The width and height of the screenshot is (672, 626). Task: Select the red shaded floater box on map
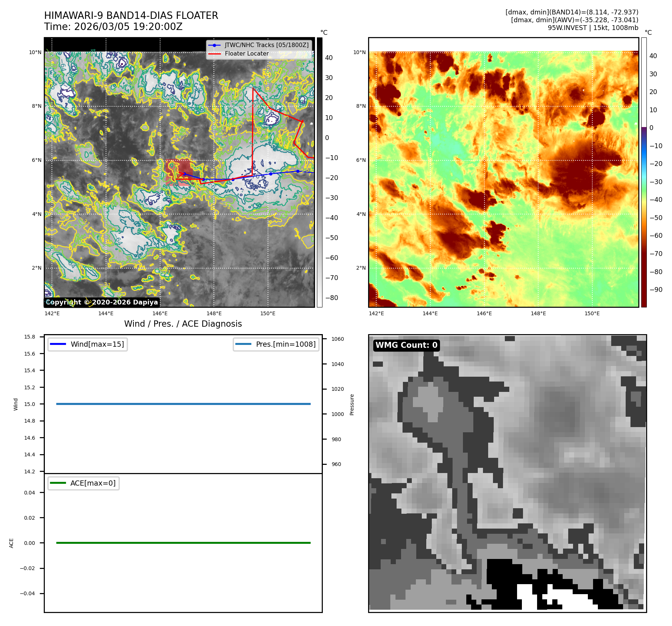pos(179,171)
